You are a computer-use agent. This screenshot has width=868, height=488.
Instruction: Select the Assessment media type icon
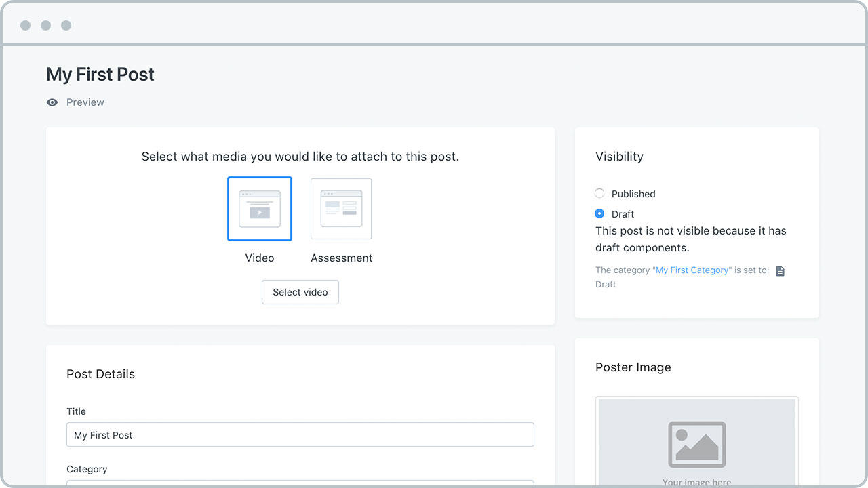pyautogui.click(x=341, y=209)
